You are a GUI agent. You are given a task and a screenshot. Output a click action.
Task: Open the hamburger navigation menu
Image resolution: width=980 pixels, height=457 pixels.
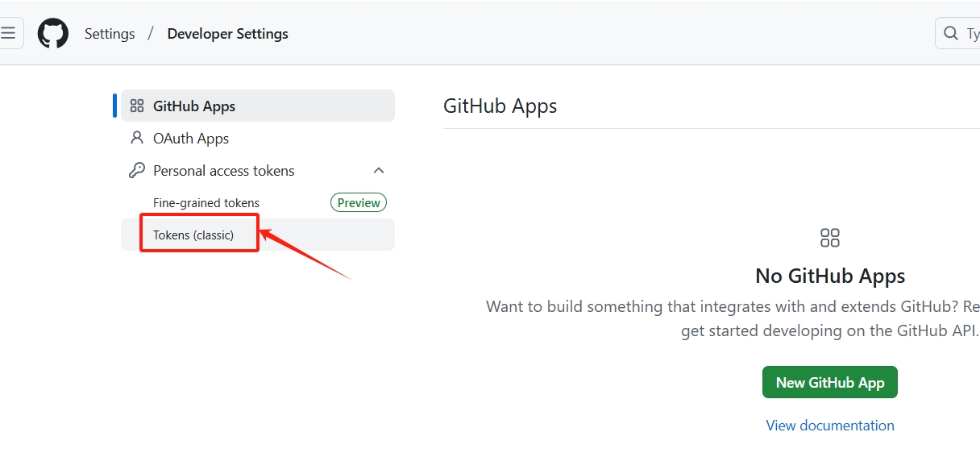[x=8, y=33]
